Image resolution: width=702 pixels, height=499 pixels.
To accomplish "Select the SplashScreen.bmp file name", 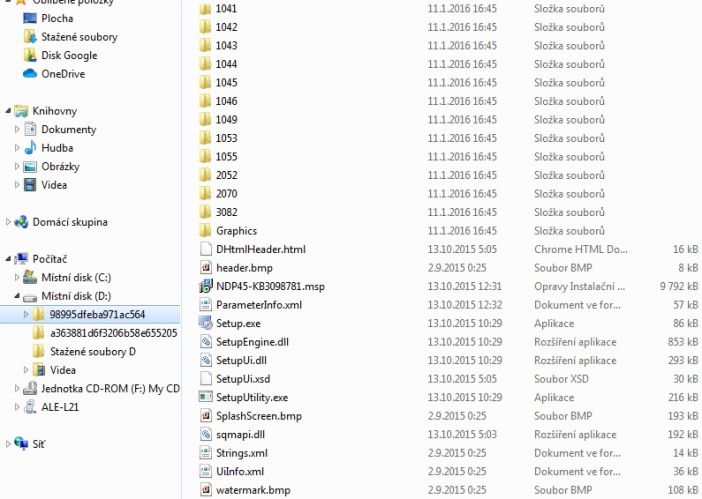I will coord(259,416).
